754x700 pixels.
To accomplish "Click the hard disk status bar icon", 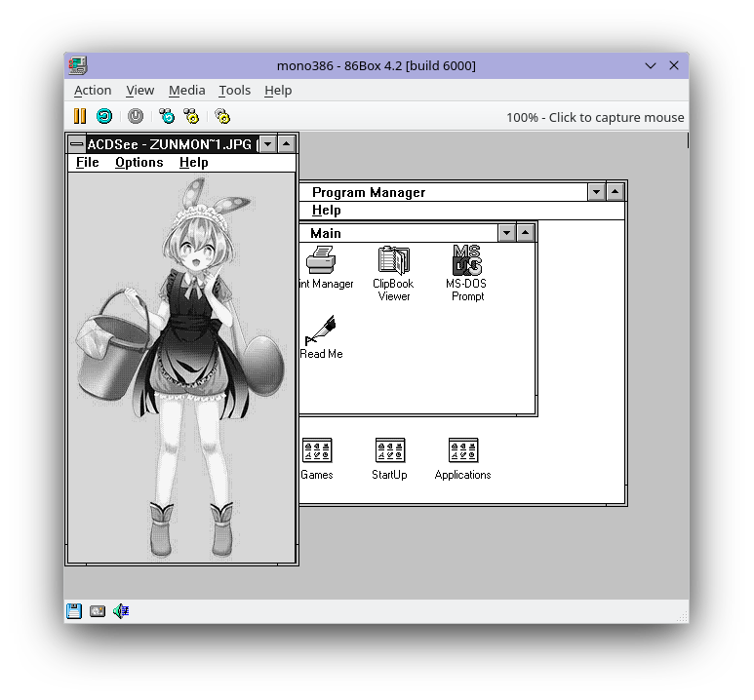I will pos(98,611).
